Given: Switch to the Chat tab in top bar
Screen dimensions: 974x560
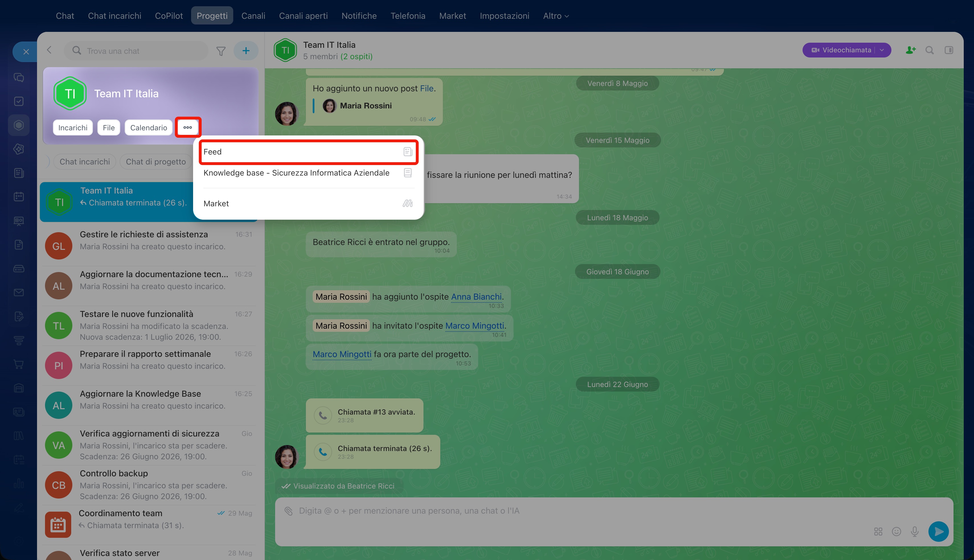Looking at the screenshot, I should 65,16.
